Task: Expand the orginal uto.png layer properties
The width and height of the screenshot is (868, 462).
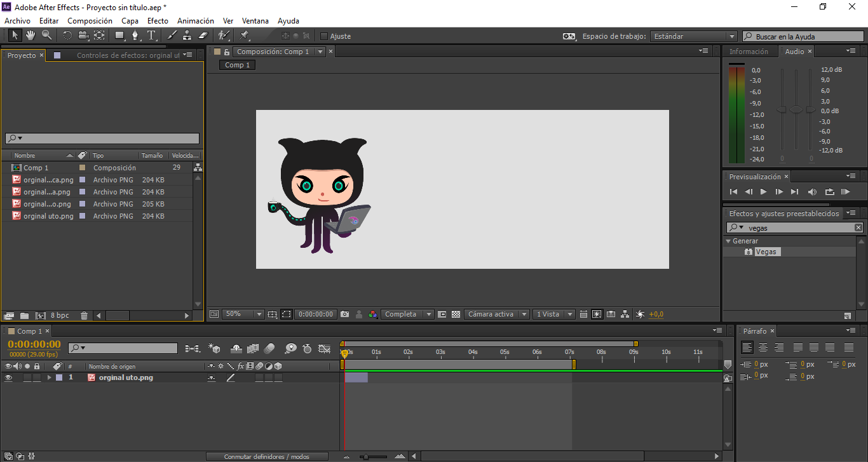Action: point(50,377)
